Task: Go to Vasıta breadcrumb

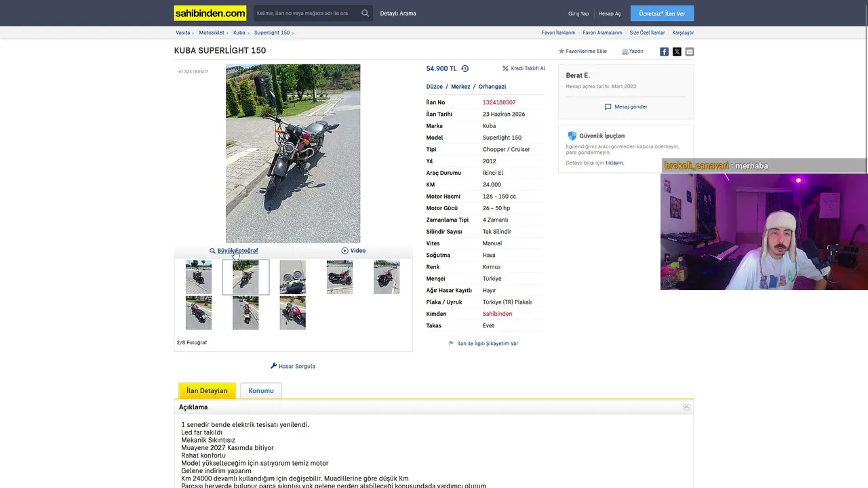Action: [x=183, y=33]
